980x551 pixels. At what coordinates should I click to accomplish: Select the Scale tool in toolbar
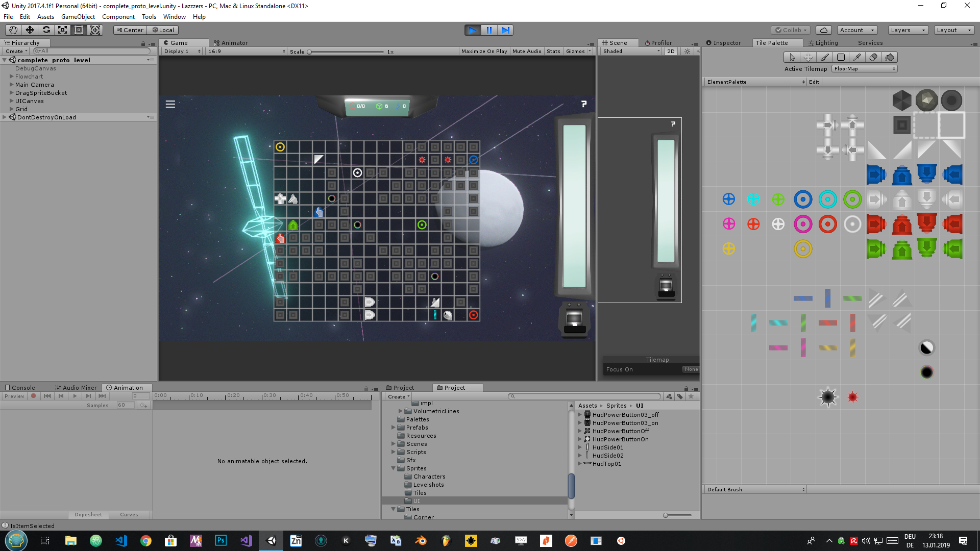pyautogui.click(x=62, y=30)
